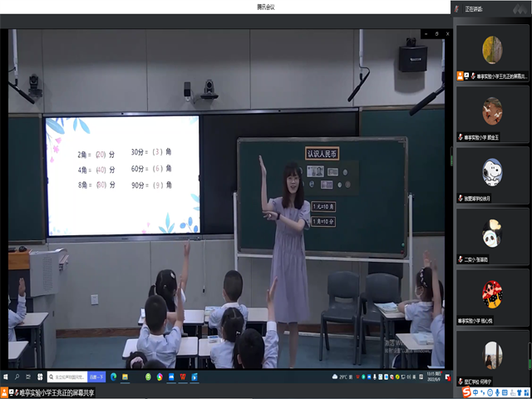This screenshot has width=532, height=399.
Task: Open the notification center icon in taskbar
Action: (447, 377)
